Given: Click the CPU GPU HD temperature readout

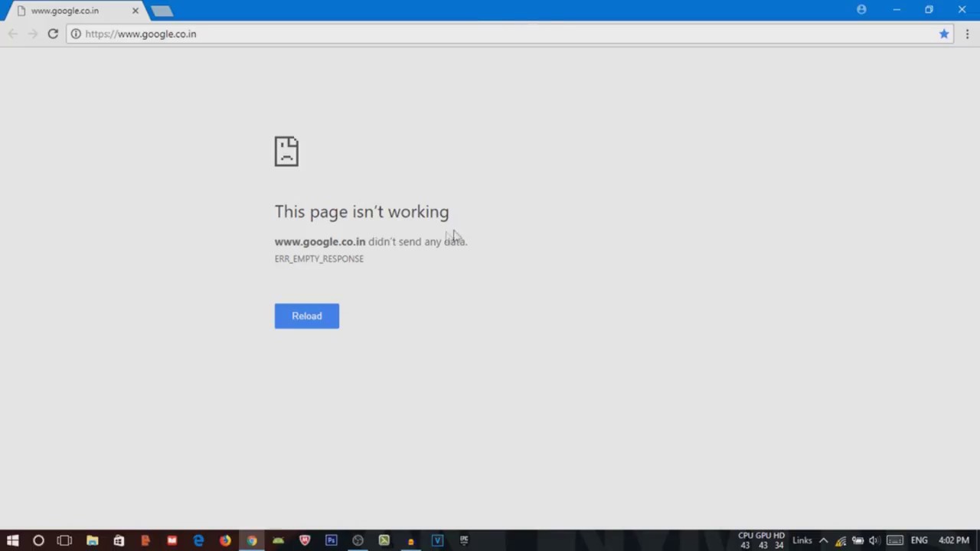Looking at the screenshot, I should click(761, 540).
